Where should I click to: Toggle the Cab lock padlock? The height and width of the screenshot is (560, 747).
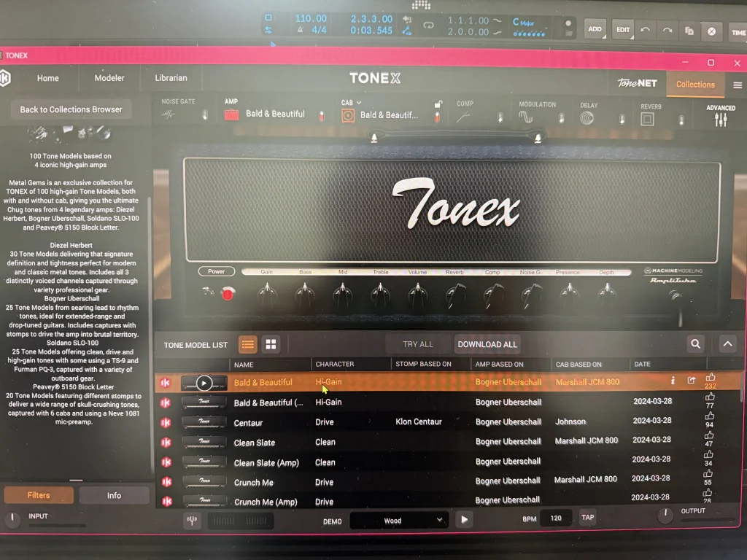(x=437, y=105)
